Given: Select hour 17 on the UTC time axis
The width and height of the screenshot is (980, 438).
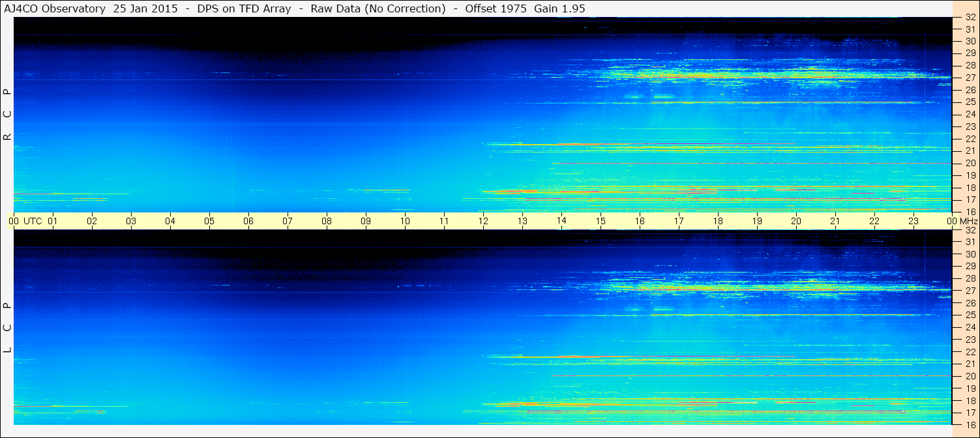Looking at the screenshot, I should coord(679,221).
